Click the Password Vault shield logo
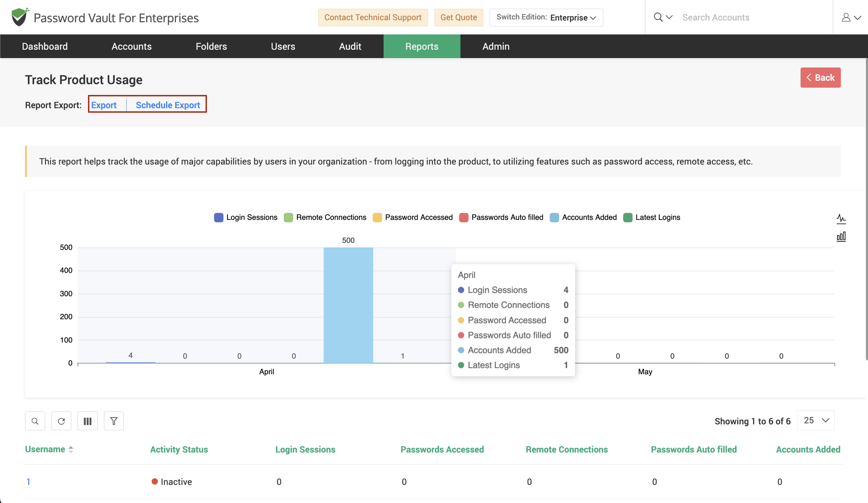868x503 pixels. click(19, 17)
